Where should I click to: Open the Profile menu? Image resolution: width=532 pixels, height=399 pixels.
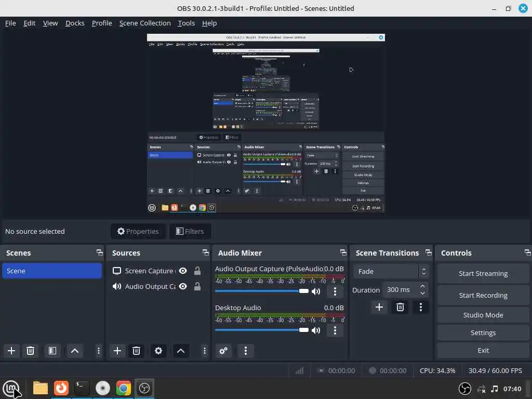pos(102,23)
